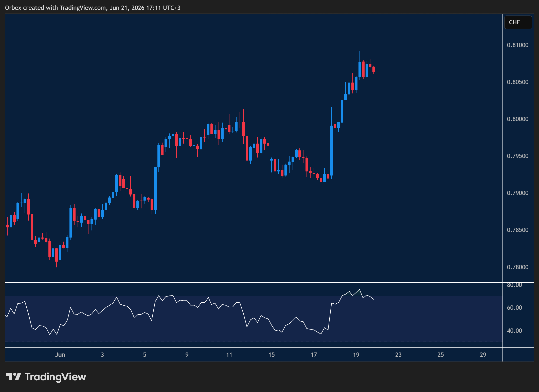Select the 0.79000 price axis label
This screenshot has height=392, width=539.
pos(517,193)
